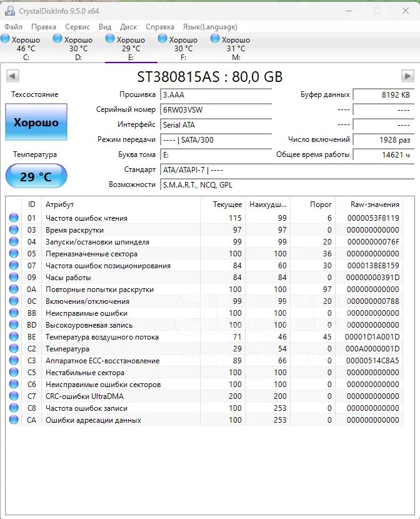
Task: Click status icon of attribute 07
Action: (x=14, y=266)
